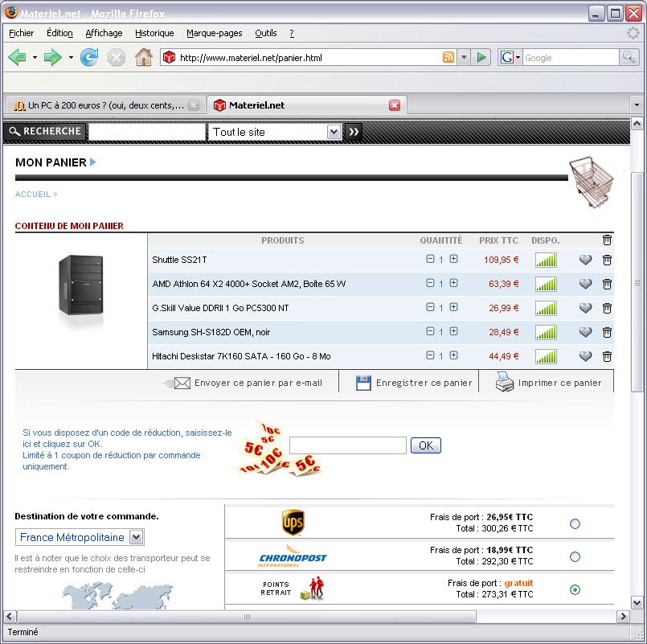Click OK to apply the coupon code
Viewport: 647px width, 644px height.
pos(426,445)
